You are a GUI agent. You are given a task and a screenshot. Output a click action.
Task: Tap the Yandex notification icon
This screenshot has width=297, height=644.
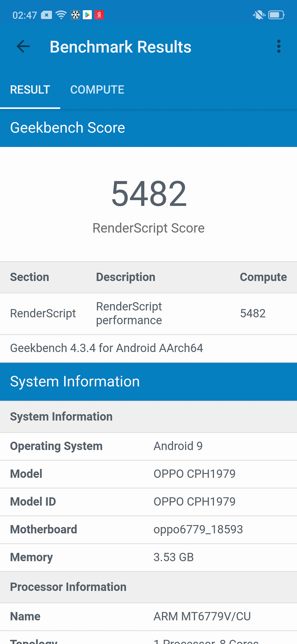(x=99, y=15)
